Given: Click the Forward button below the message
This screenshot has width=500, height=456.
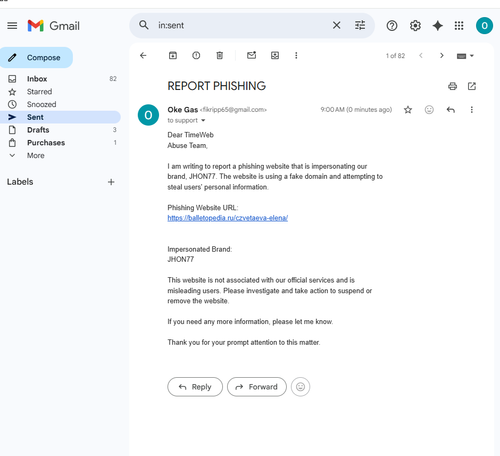Looking at the screenshot, I should pos(257,387).
